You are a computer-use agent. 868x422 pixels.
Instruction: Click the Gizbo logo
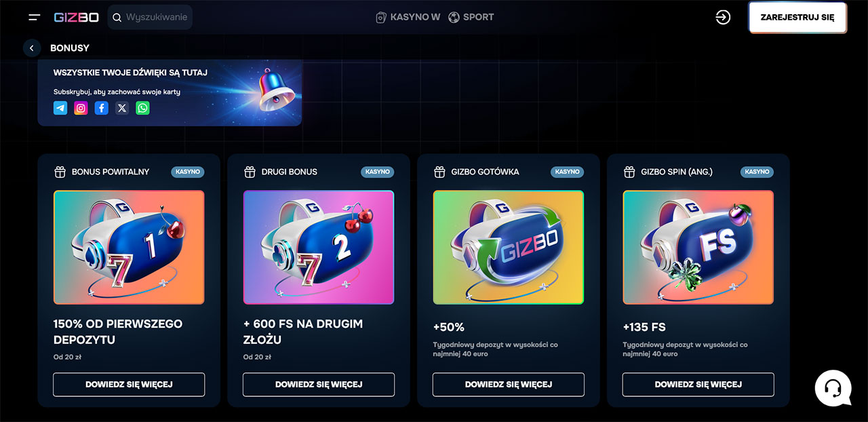[x=77, y=17]
